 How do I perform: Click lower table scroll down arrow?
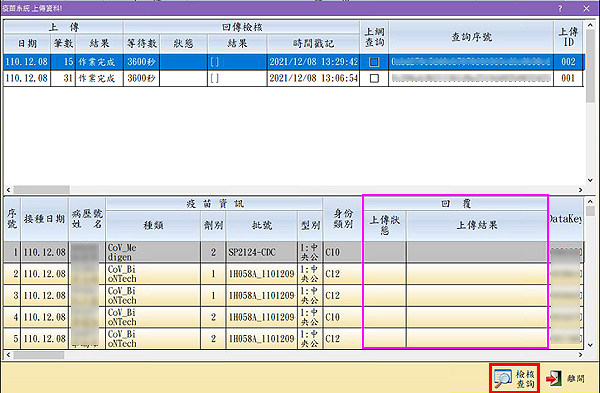tap(591, 345)
